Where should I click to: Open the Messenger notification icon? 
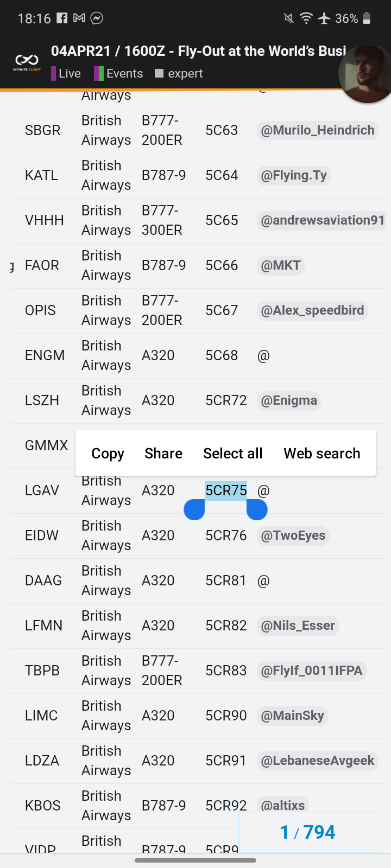(97, 18)
